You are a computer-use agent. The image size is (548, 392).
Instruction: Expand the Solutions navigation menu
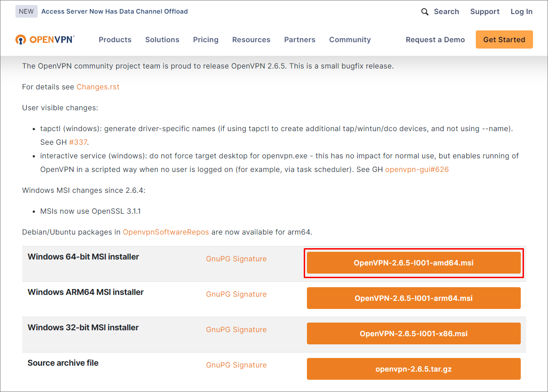point(162,39)
